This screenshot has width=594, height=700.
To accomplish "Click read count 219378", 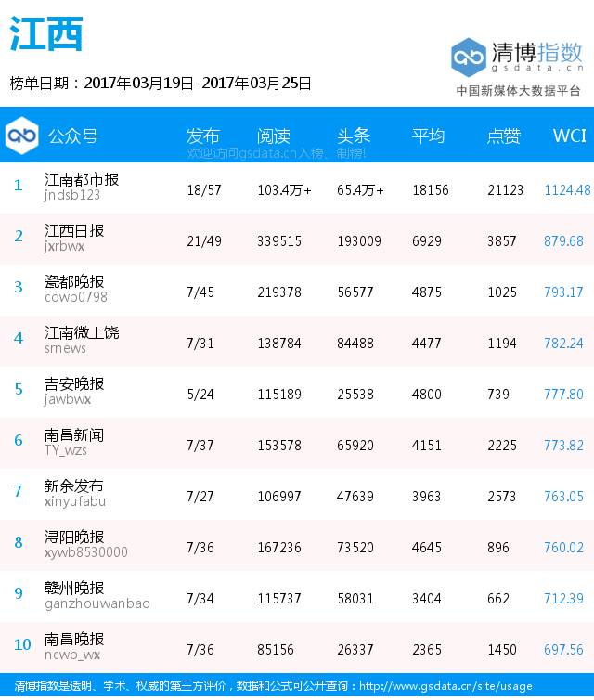I will pos(279,292).
